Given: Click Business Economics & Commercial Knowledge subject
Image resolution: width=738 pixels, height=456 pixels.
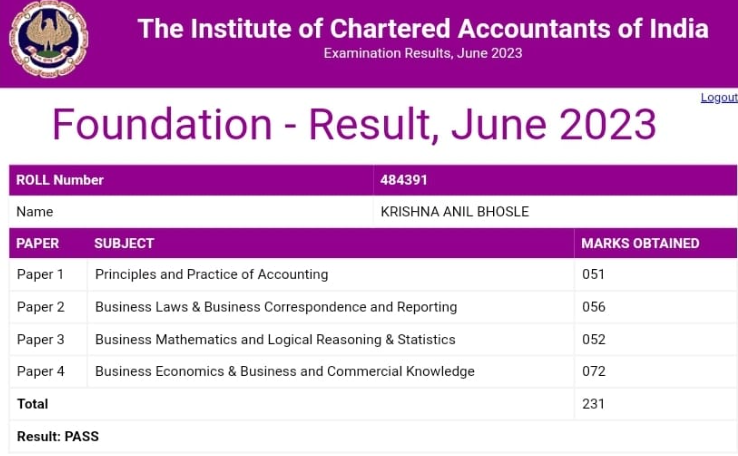Looking at the screenshot, I should pos(284,372).
